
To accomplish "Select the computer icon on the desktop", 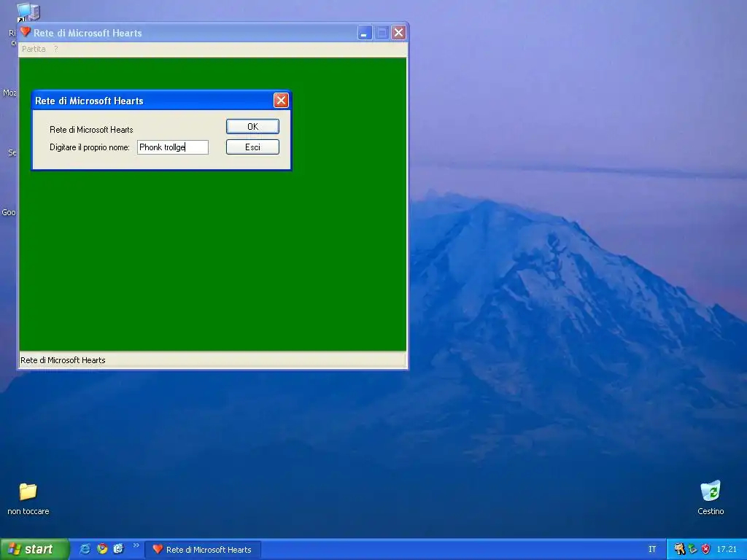I will pyautogui.click(x=28, y=12).
